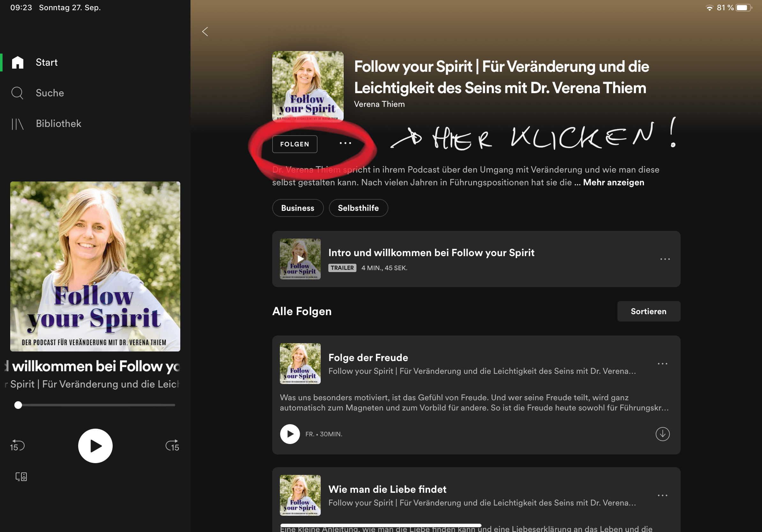Expand description with Mehr anzeigen
Image resolution: width=762 pixels, height=532 pixels.
coord(613,182)
